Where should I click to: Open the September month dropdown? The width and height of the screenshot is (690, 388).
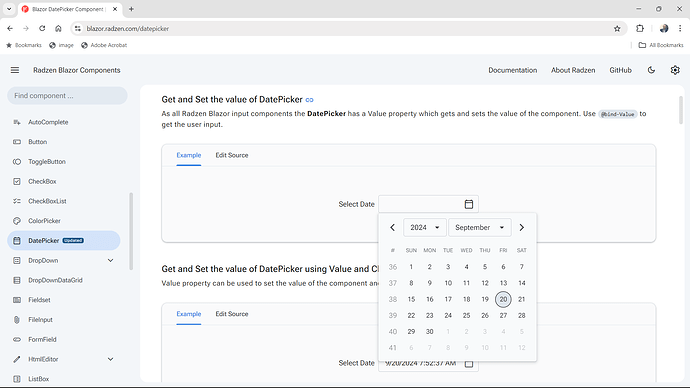pyautogui.click(x=480, y=227)
